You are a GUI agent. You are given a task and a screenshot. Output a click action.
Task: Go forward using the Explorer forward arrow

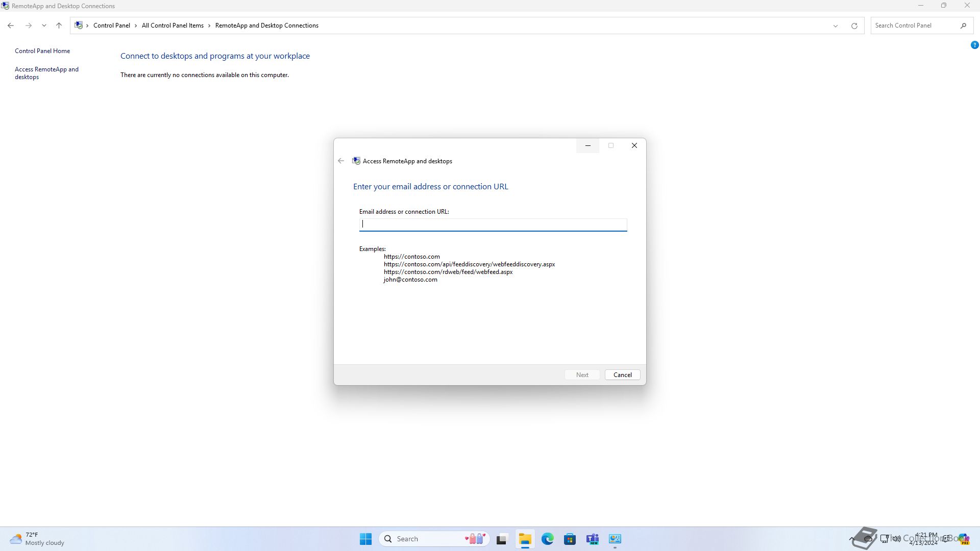[x=29, y=26]
